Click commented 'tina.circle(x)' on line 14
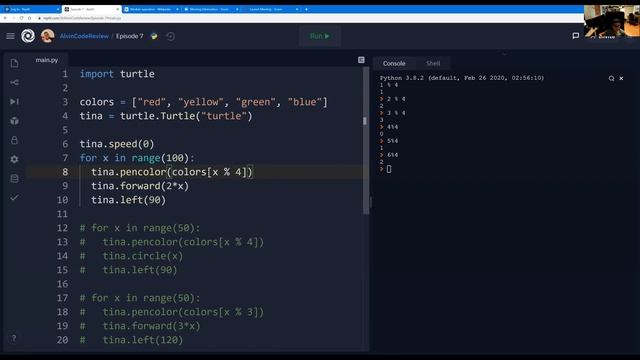Viewport: 640px width, 360px height. pyautogui.click(x=143, y=256)
